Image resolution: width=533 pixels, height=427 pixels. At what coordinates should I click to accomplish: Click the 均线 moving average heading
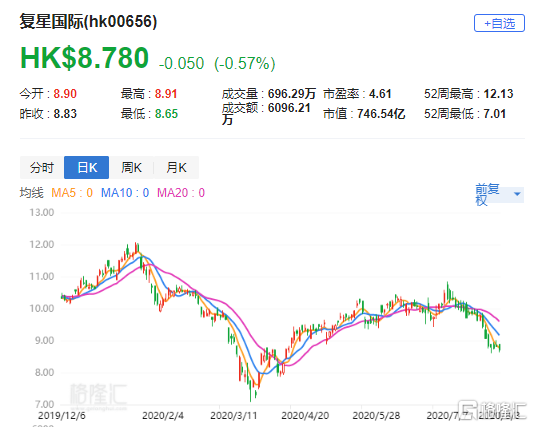[32, 193]
